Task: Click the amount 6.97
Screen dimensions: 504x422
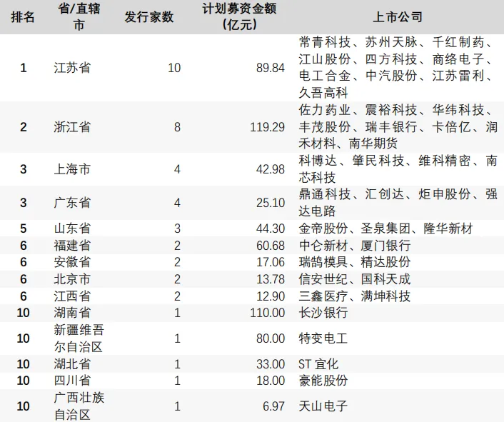Action: (273, 406)
